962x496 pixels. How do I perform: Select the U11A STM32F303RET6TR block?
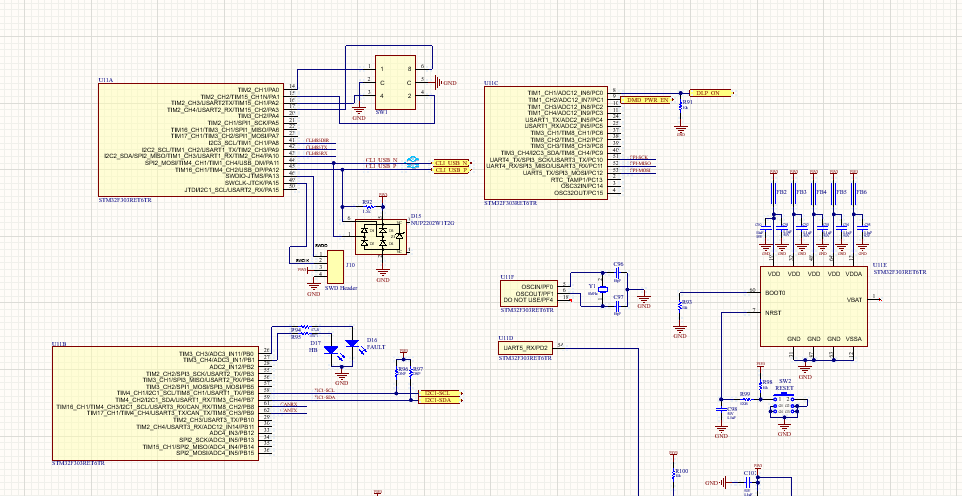(x=191, y=140)
